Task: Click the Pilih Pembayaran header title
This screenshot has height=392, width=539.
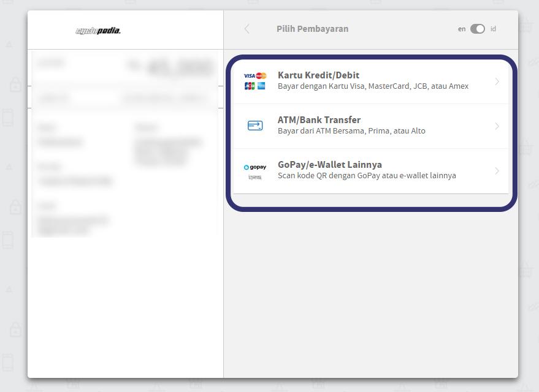Action: (x=312, y=29)
